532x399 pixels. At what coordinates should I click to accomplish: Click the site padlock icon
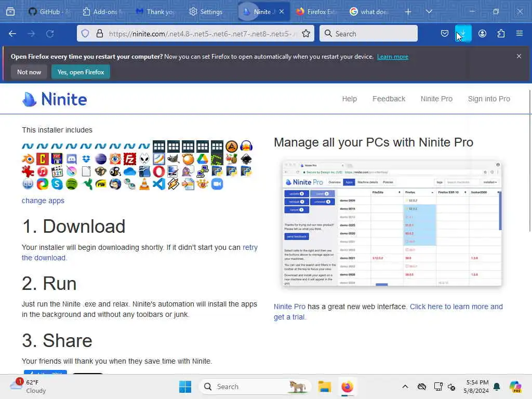99,33
